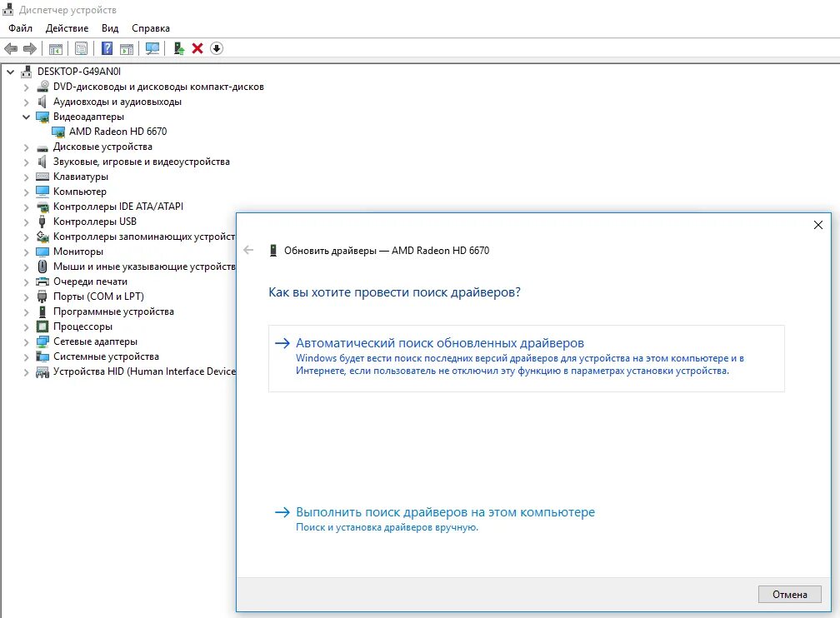Click the Клавиатуры keyboard icon
840x618 pixels.
[x=42, y=177]
